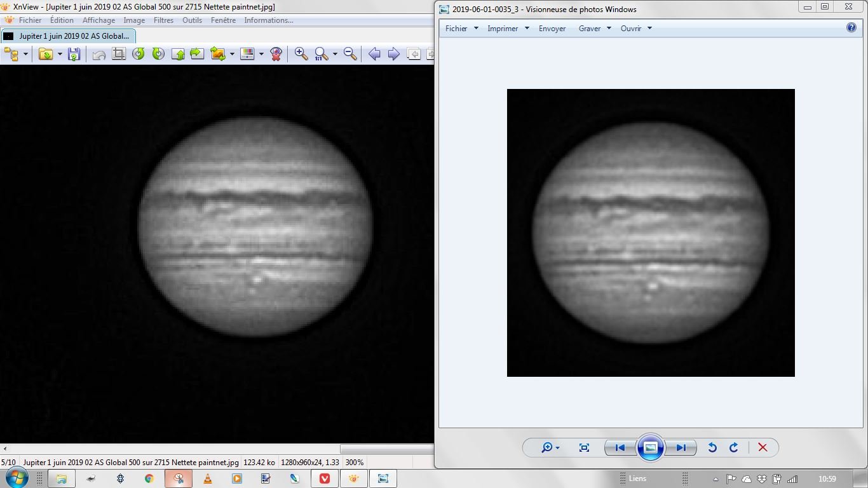This screenshot has width=868, height=488.
Task: Go to next image with right arrow in XnView
Action: 394,54
